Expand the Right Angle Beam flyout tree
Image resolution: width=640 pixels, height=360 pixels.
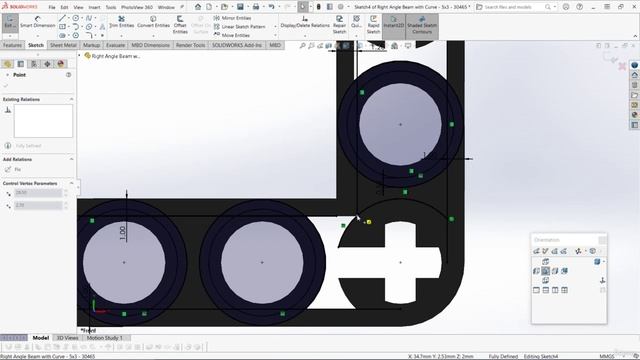[x=80, y=56]
